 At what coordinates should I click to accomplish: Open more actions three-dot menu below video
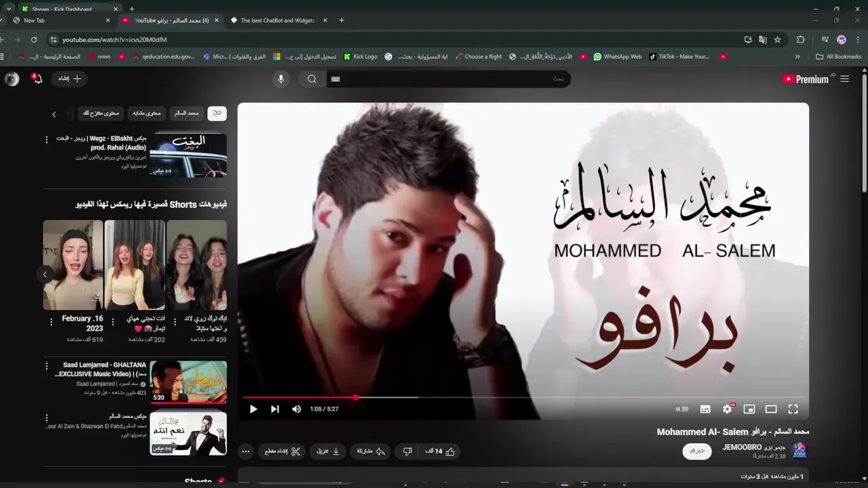pos(246,451)
